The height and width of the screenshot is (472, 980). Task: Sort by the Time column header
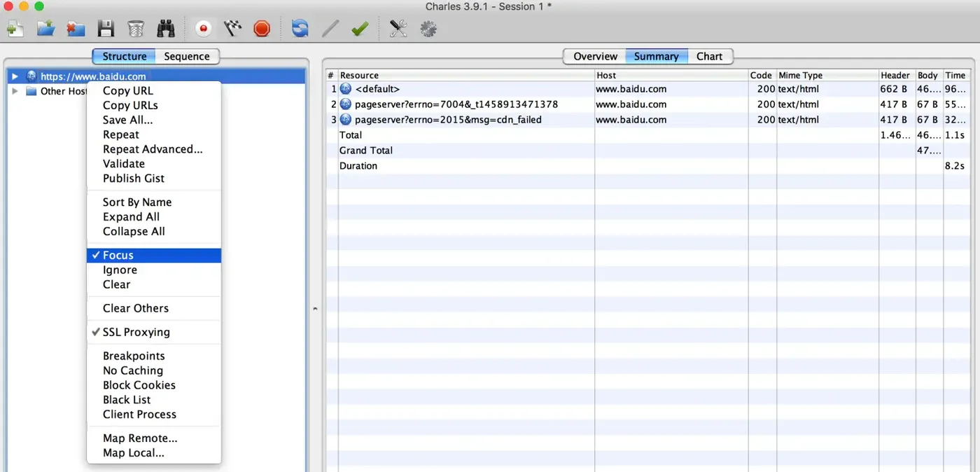[x=956, y=75]
